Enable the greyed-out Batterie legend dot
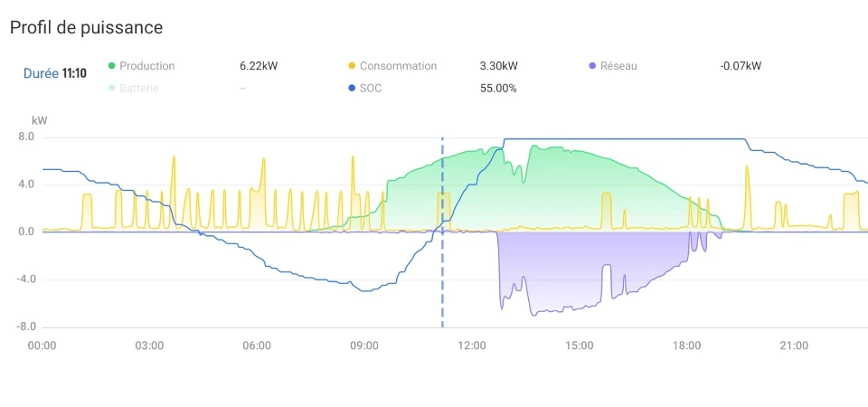The image size is (868, 407). click(x=112, y=88)
